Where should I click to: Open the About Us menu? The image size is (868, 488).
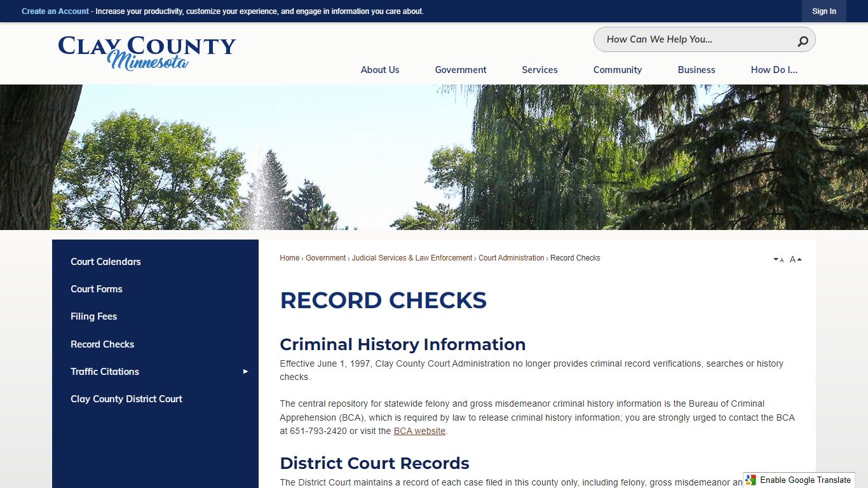click(380, 70)
